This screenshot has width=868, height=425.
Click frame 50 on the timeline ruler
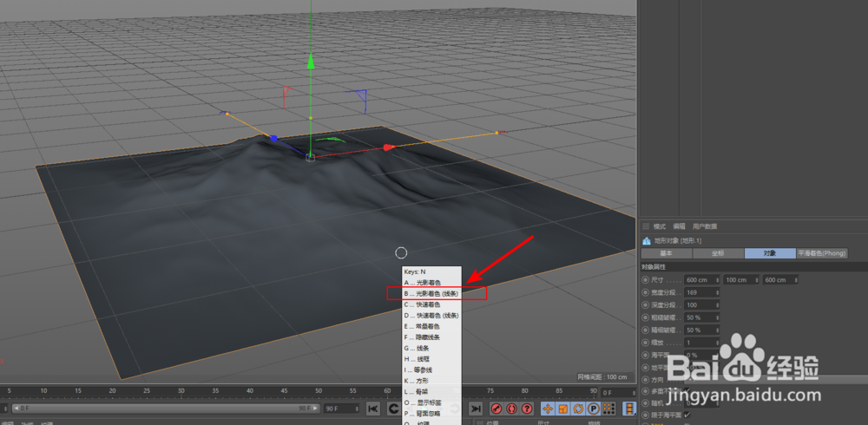[x=319, y=392]
